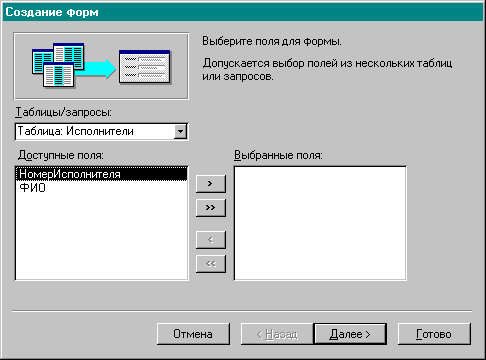Open the Таблицы/запросы dropdown arrow

(x=180, y=132)
